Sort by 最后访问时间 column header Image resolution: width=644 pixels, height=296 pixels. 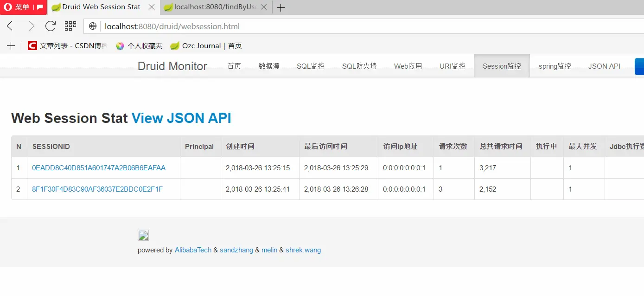coord(338,146)
